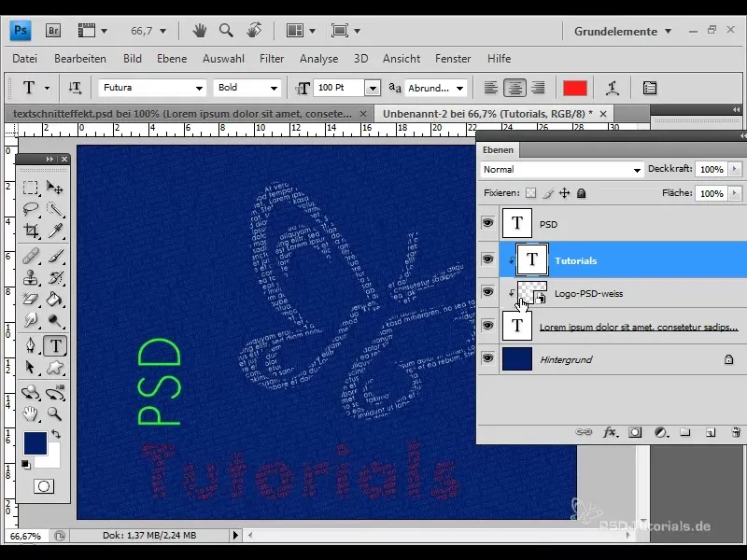Open the Ebene menu

click(172, 59)
